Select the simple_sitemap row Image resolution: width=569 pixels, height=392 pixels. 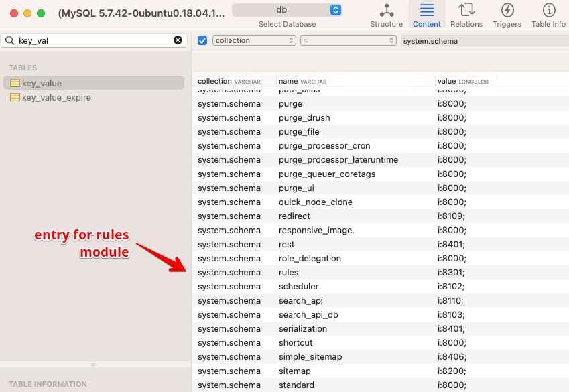(x=380, y=356)
